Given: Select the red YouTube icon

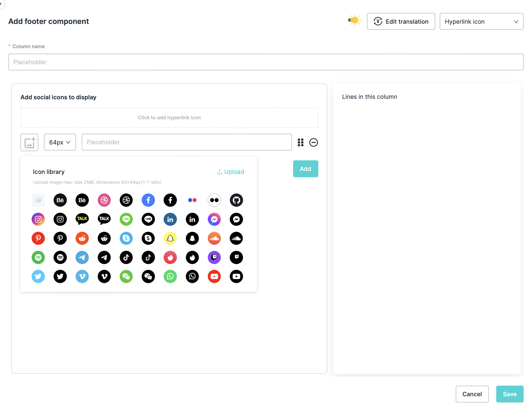Looking at the screenshot, I should (214, 276).
